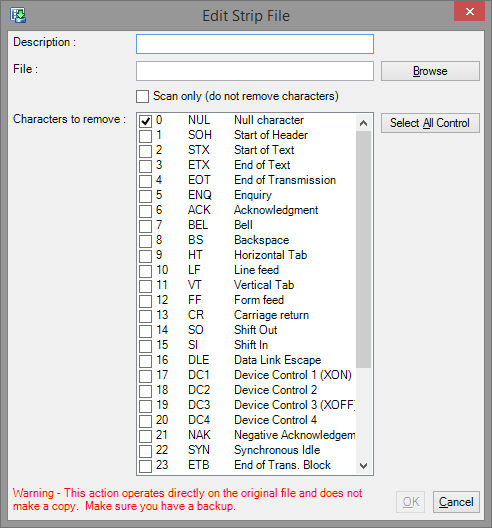
Task: Check the ETB End of Trans. Block checkbox
Action: pos(145,466)
